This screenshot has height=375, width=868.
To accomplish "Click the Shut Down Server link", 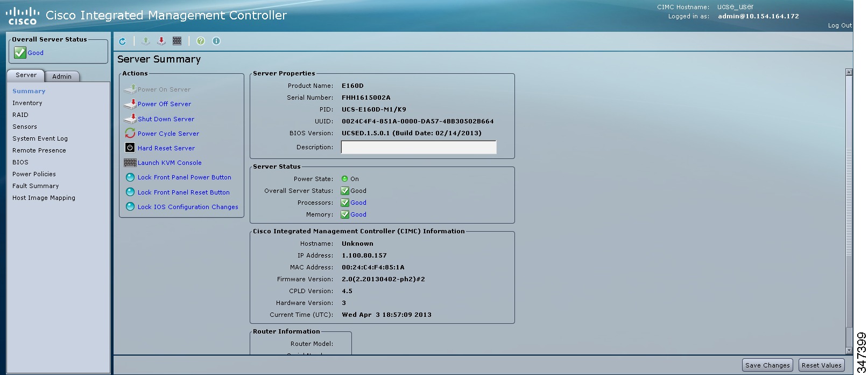I will tap(166, 119).
